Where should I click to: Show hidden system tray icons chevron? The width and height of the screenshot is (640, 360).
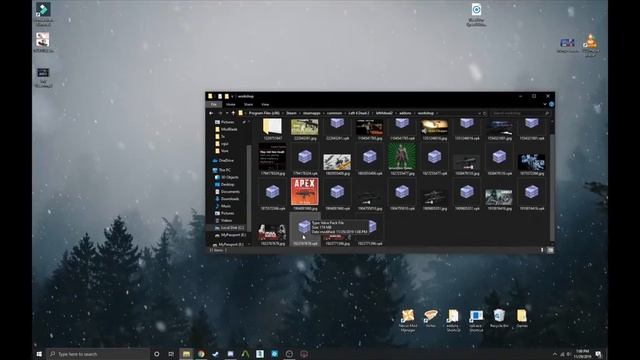(555, 354)
